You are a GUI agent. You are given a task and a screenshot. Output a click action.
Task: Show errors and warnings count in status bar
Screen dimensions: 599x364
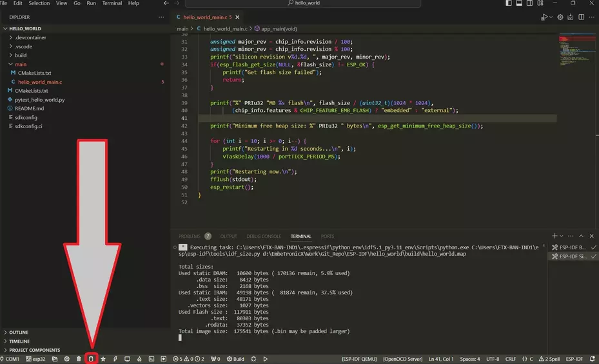tap(188, 359)
